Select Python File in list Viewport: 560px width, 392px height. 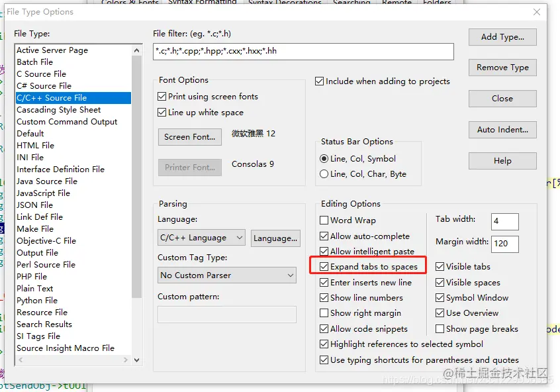pos(73,301)
